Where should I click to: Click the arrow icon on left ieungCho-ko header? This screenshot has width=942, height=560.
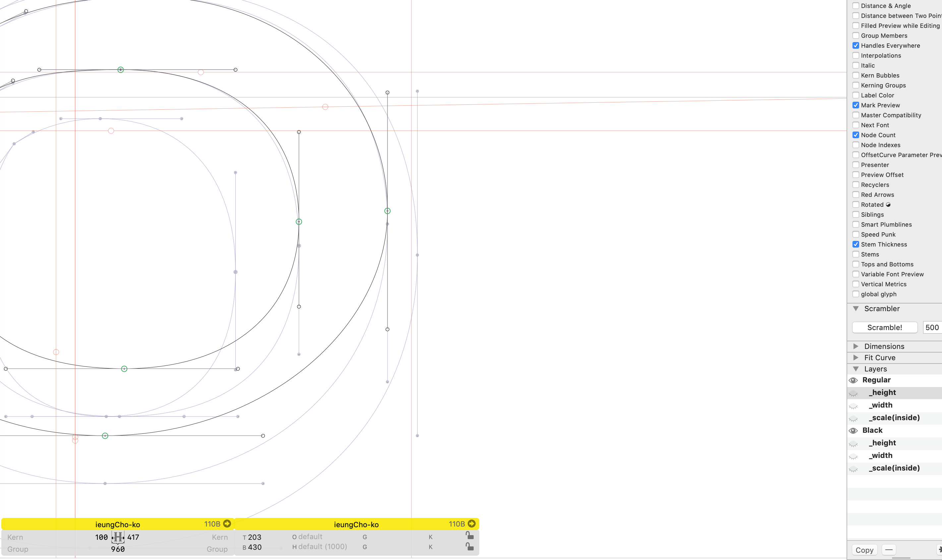click(x=227, y=524)
